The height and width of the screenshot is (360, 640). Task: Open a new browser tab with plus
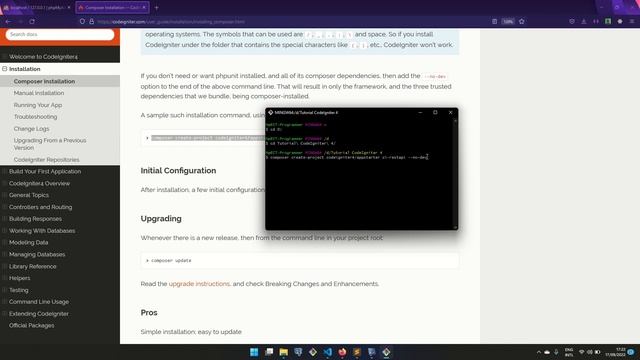coord(156,7)
